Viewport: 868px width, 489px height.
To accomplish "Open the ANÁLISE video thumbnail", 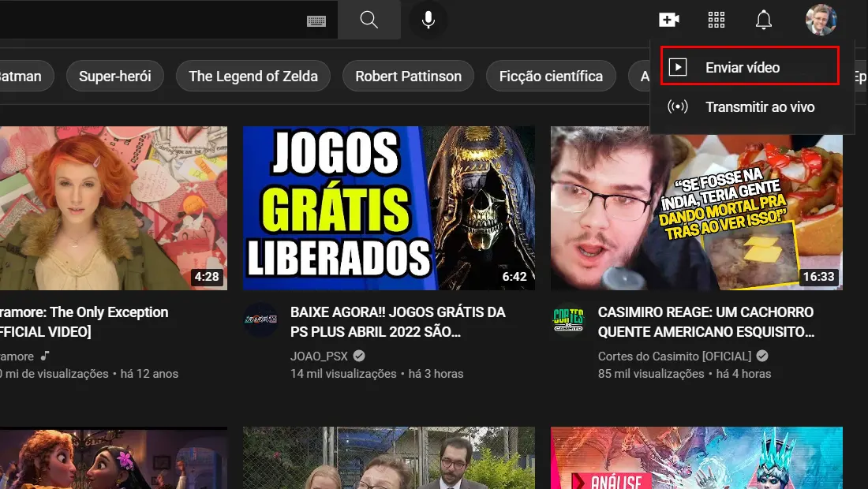I will (697, 458).
